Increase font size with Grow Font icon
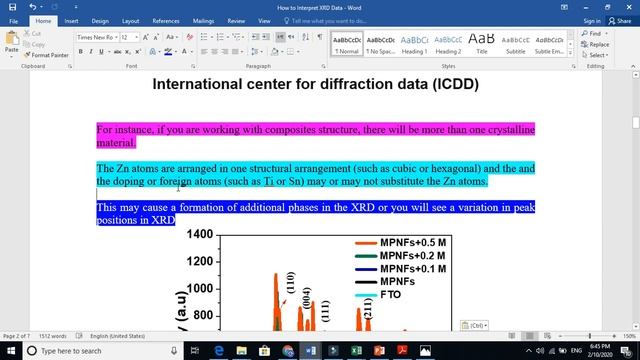640x360 pixels. (146, 37)
